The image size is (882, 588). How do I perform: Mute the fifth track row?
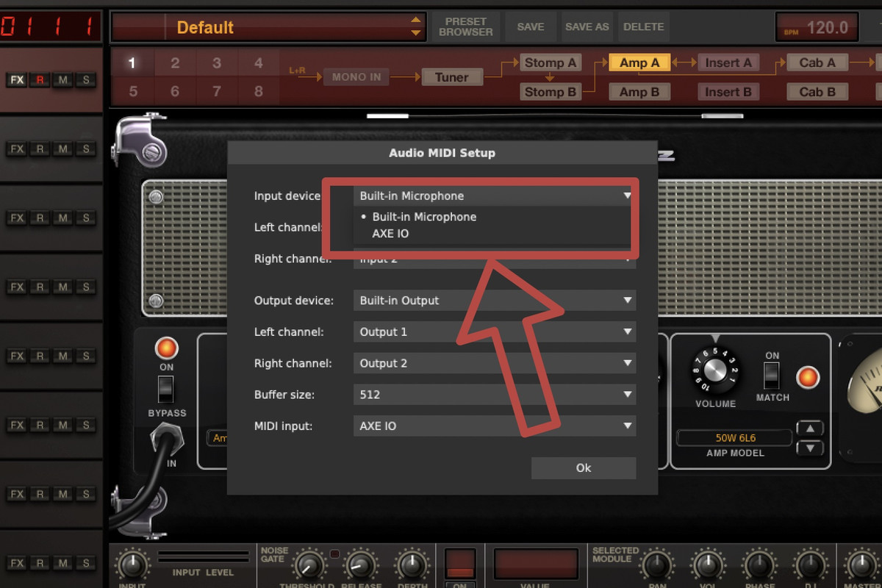tap(63, 356)
